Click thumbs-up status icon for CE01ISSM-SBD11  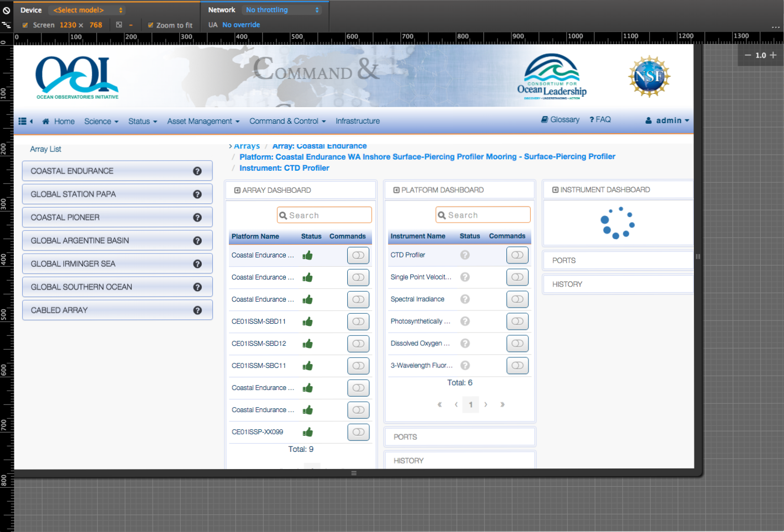click(x=308, y=322)
